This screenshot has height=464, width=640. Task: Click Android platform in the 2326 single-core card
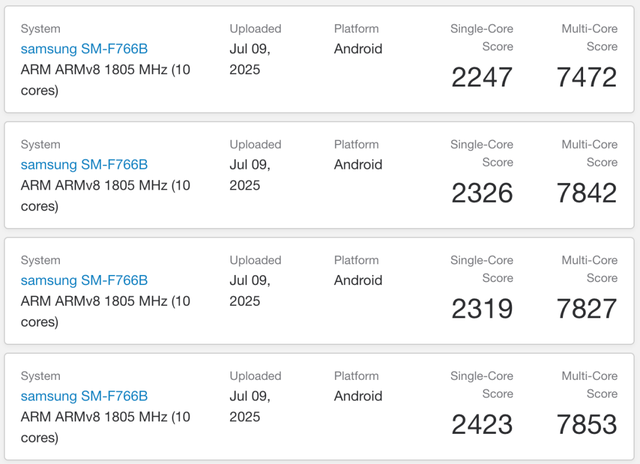[358, 165]
